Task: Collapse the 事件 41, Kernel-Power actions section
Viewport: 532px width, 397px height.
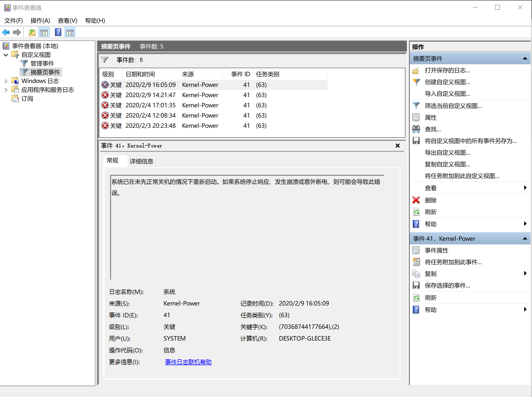Action: click(525, 239)
